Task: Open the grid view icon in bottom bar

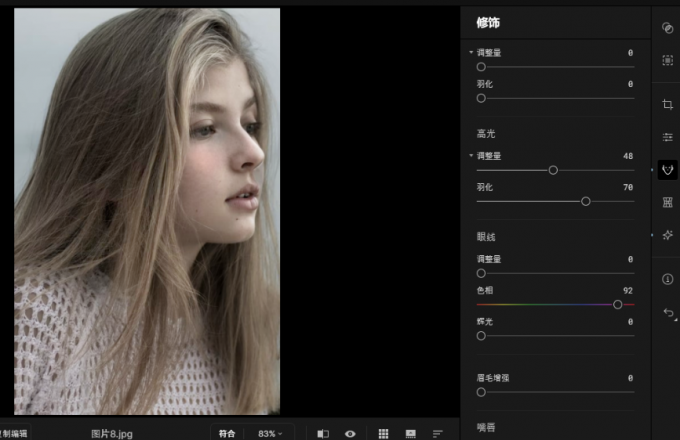Action: click(x=383, y=433)
